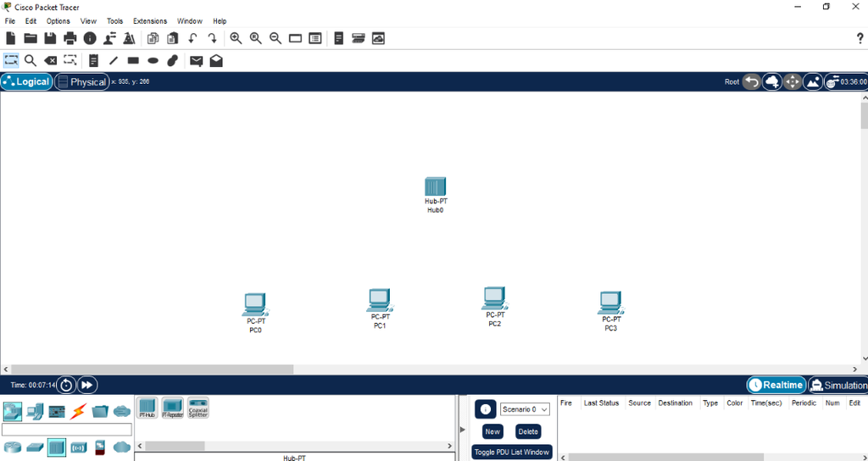
Task: Open the drawing palette rectangle icon
Action: pos(295,38)
